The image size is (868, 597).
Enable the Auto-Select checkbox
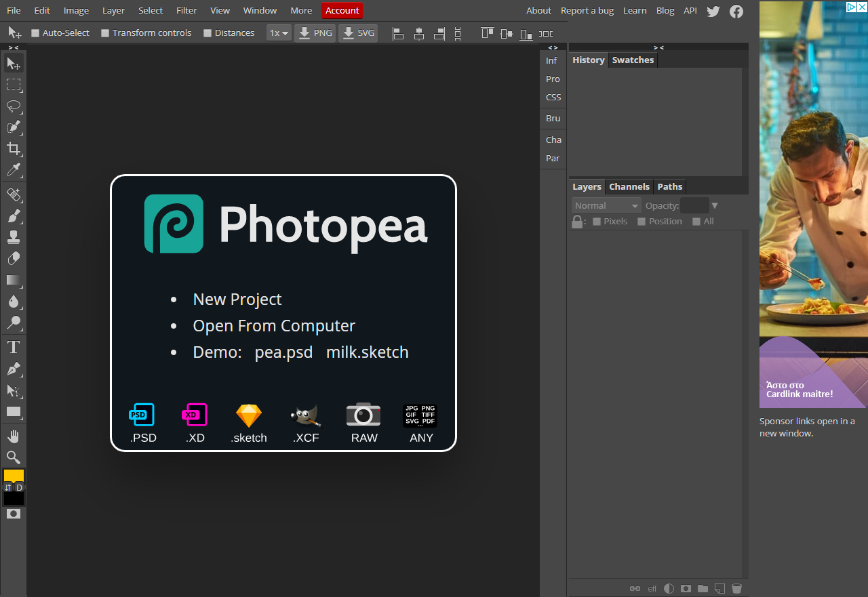tap(36, 33)
